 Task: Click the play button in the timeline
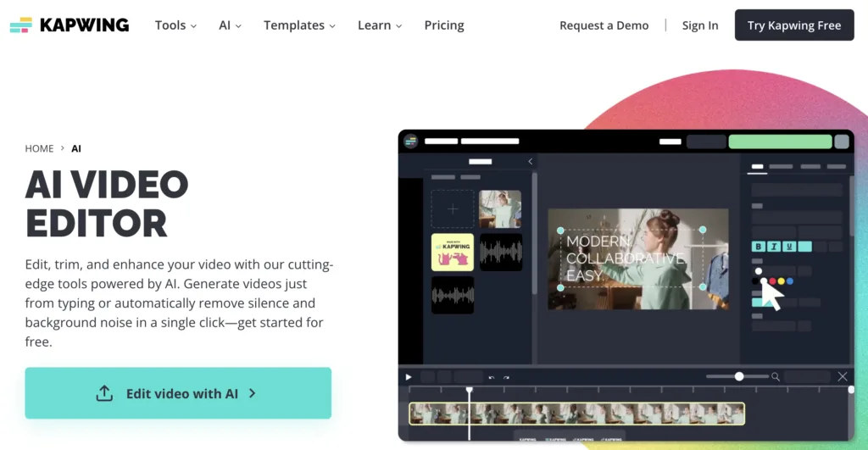coord(409,377)
